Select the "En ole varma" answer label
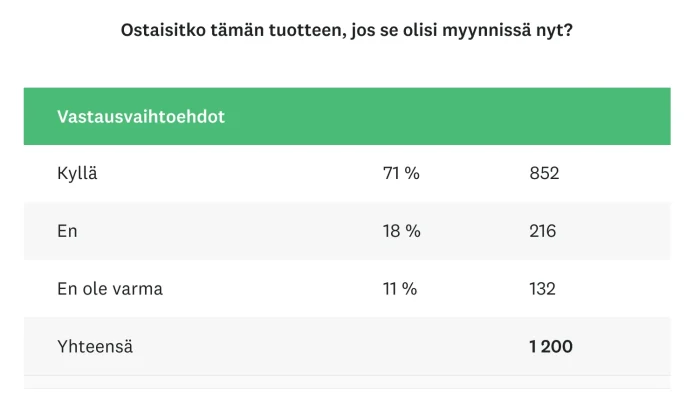 coord(110,289)
